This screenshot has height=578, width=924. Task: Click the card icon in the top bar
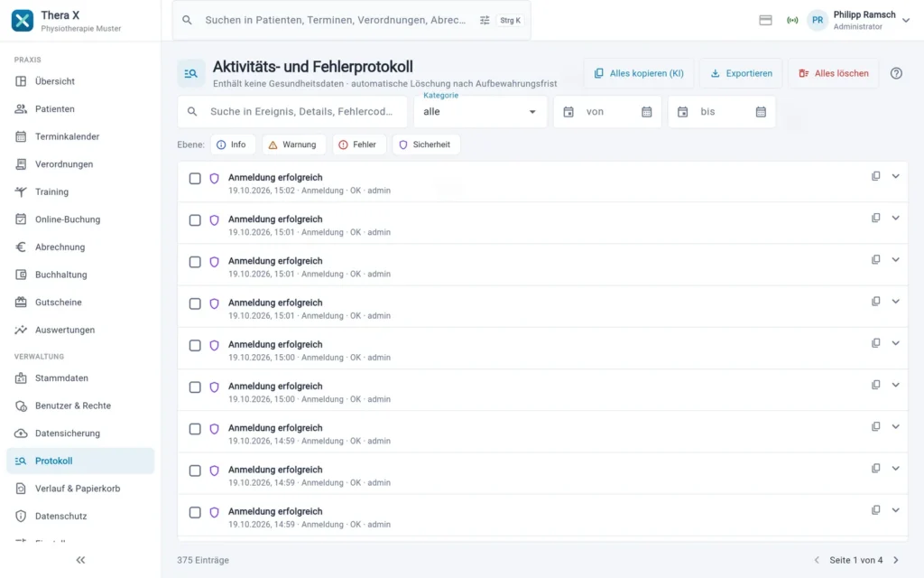pos(765,20)
